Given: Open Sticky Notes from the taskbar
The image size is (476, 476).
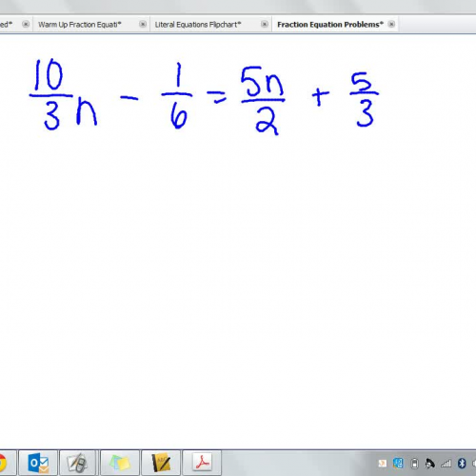Looking at the screenshot, I should click(120, 463).
